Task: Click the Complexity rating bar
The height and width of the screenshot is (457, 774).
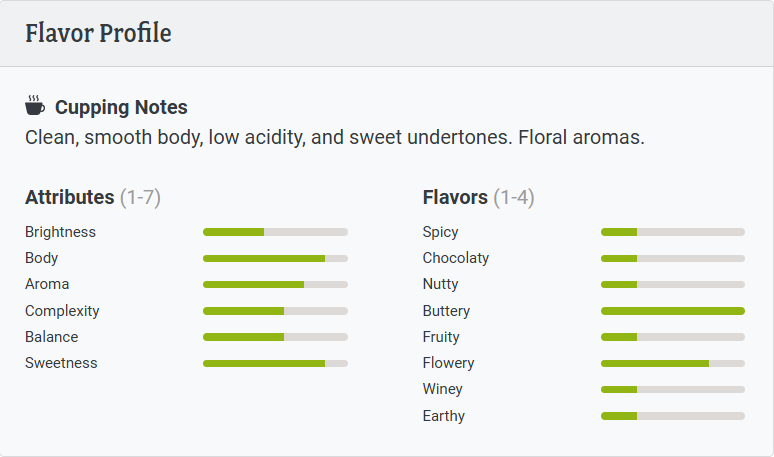Action: (x=275, y=311)
